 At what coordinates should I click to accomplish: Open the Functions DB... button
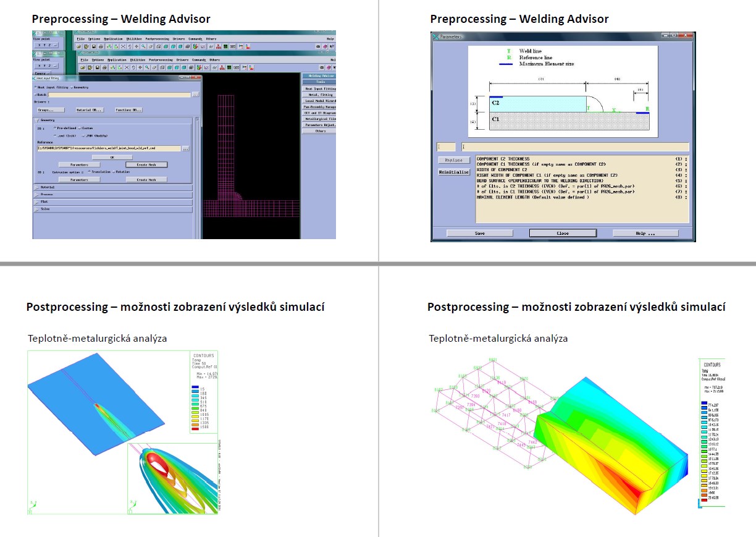pos(128,110)
